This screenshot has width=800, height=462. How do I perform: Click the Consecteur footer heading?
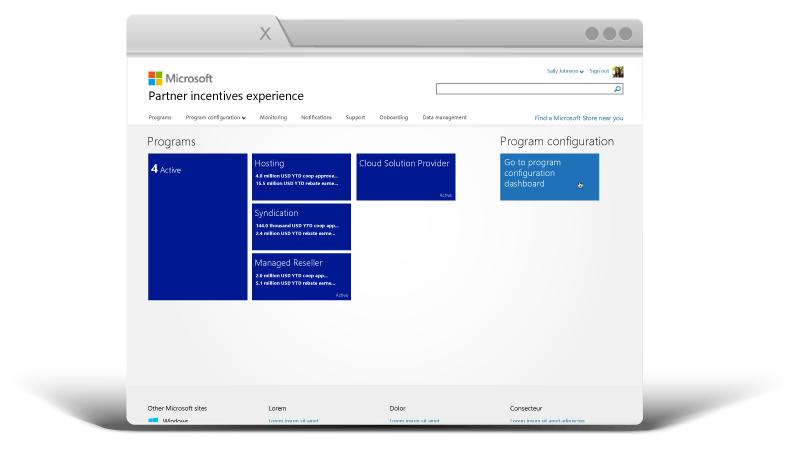[526, 408]
